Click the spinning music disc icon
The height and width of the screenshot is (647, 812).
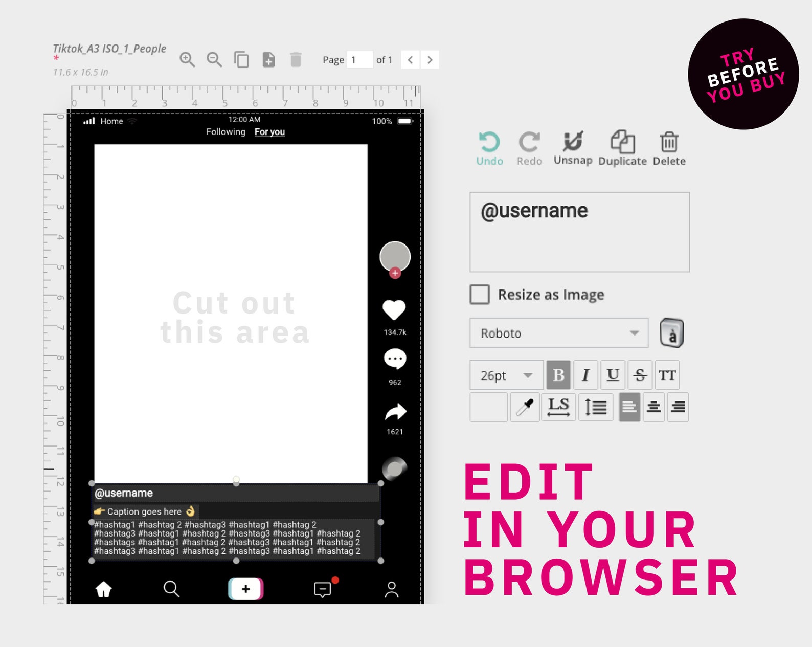click(394, 468)
